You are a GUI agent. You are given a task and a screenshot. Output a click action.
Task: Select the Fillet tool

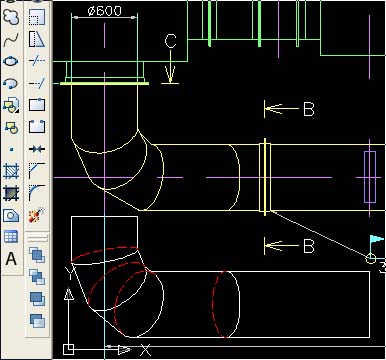[x=37, y=193]
